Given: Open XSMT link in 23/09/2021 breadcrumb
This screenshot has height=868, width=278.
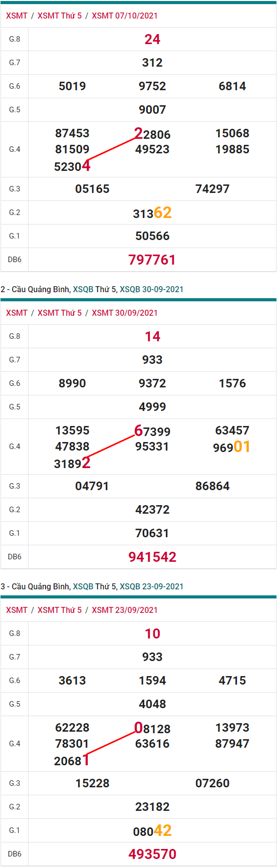Looking at the screenshot, I should 17,610.
